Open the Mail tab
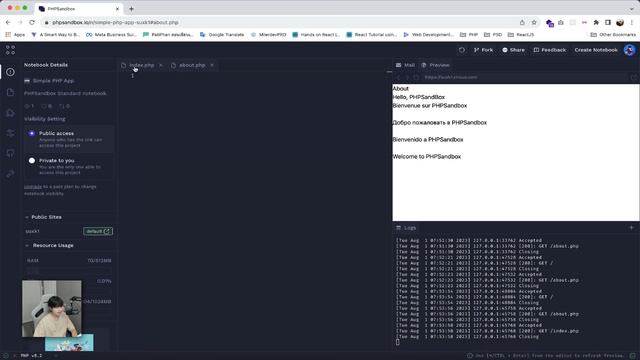The image size is (640, 360). [405, 65]
